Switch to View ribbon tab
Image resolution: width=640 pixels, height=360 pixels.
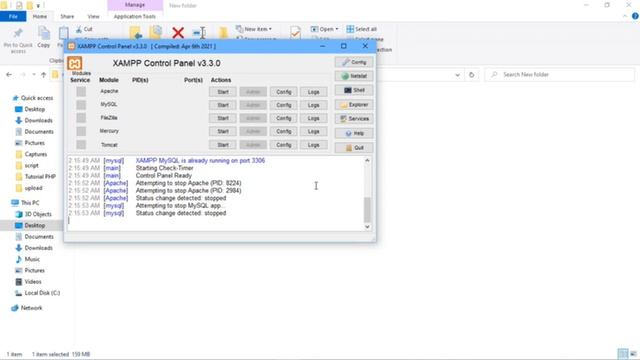[93, 16]
